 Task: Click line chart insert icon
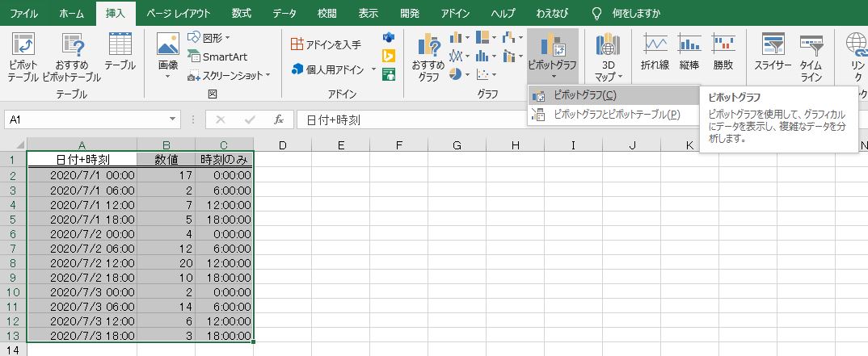tap(456, 56)
